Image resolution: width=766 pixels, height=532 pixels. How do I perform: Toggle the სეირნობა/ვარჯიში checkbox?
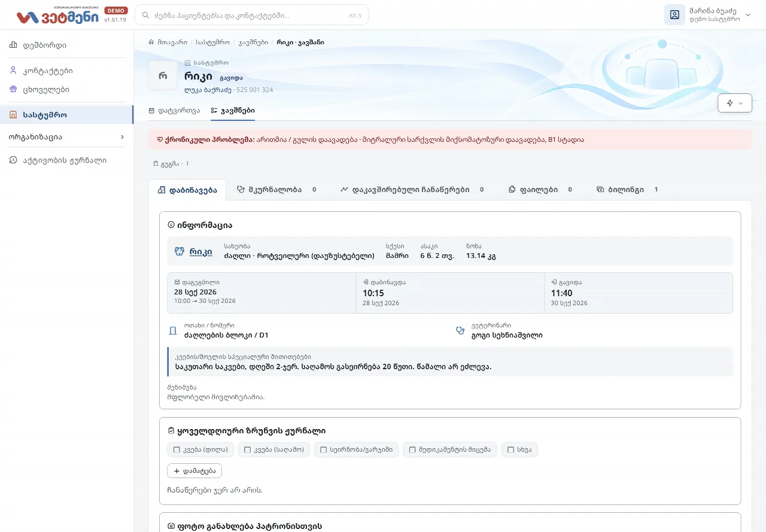click(323, 449)
